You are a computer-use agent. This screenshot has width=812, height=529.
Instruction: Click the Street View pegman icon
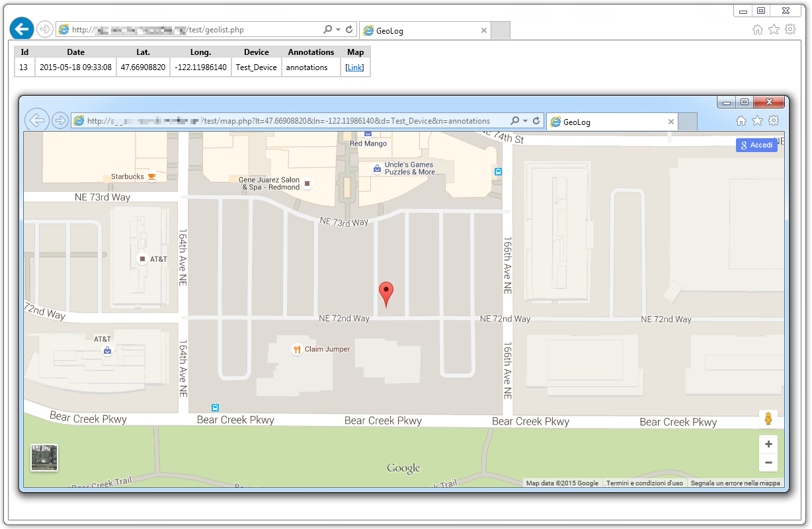(768, 419)
